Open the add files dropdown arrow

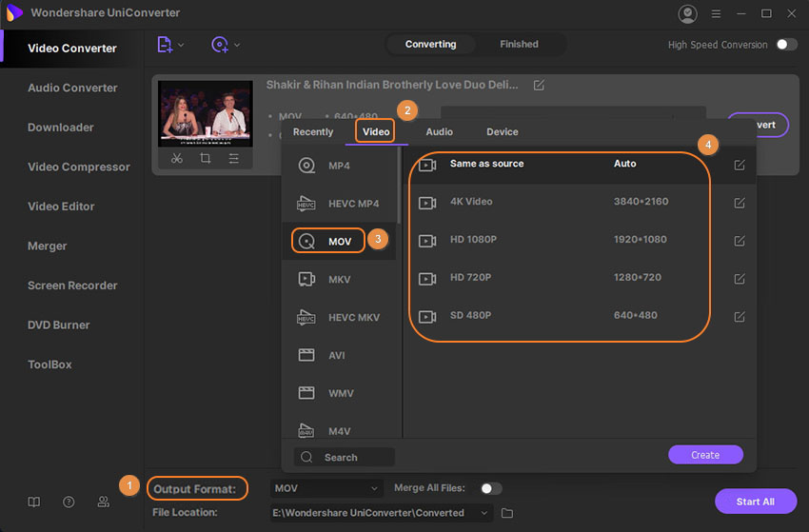[181, 45]
